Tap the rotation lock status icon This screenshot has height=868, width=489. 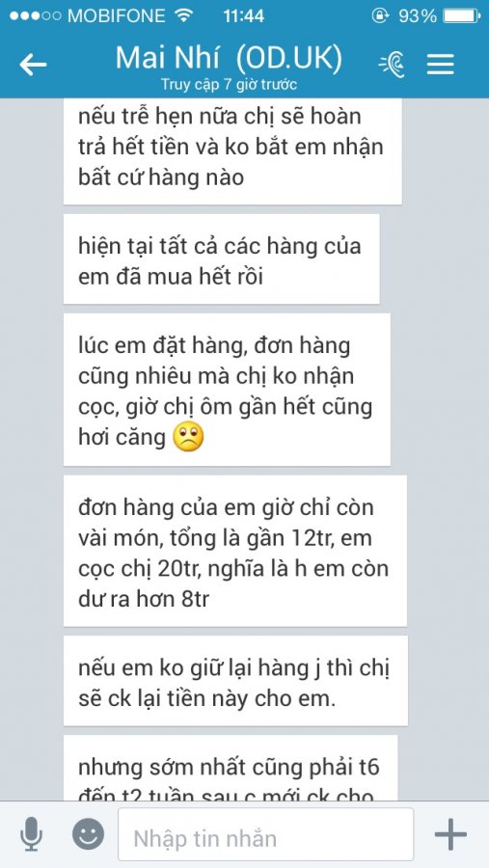380,15
